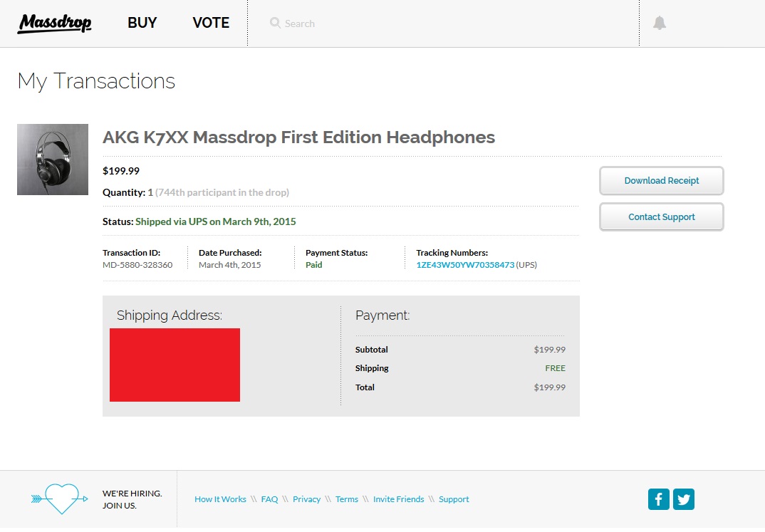Open Massdrop's Twitter page icon
Screen dimensions: 765x532
pyautogui.click(x=684, y=499)
